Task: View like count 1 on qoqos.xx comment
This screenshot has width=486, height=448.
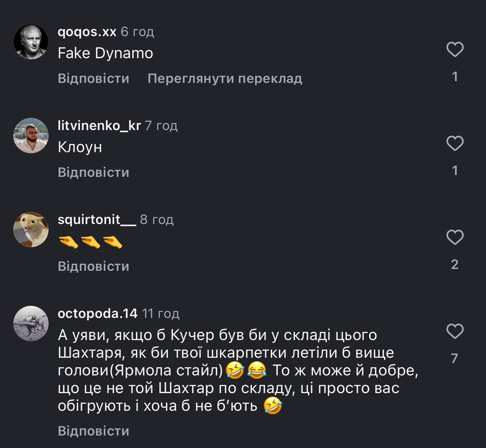Action: tap(455, 77)
